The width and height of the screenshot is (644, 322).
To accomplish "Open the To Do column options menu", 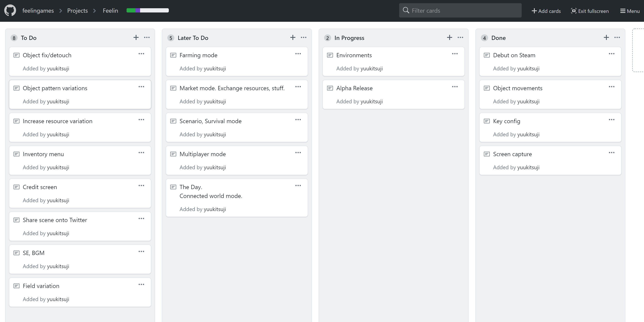I will pyautogui.click(x=147, y=37).
